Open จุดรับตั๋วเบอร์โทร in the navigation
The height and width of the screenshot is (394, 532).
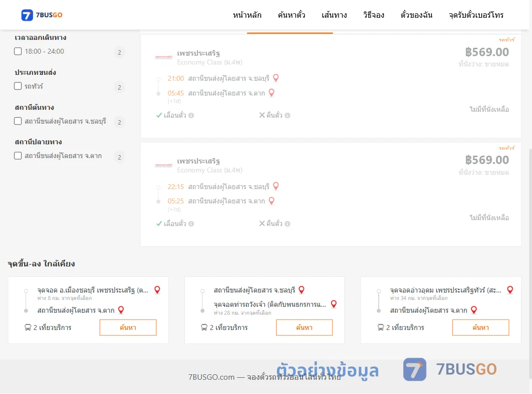(x=476, y=15)
